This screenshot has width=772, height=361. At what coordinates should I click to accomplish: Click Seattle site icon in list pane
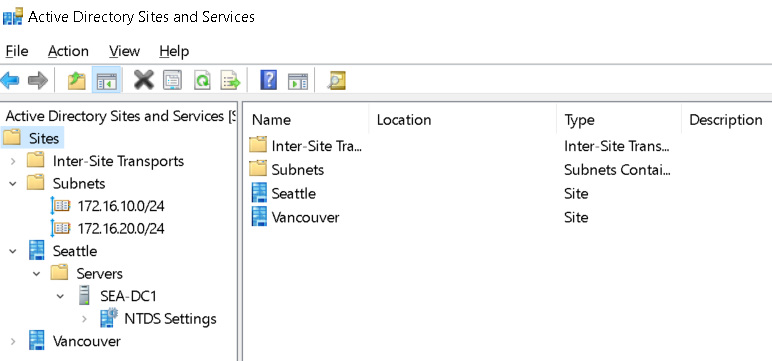pos(259,193)
